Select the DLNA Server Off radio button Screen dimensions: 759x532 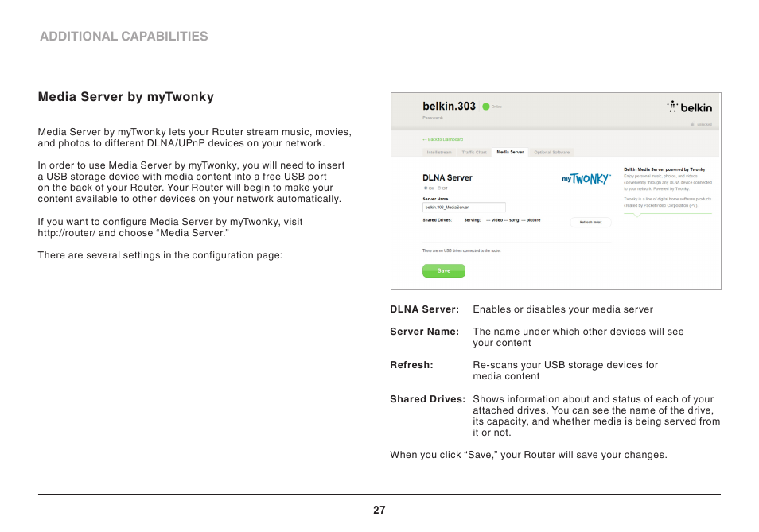point(439,188)
